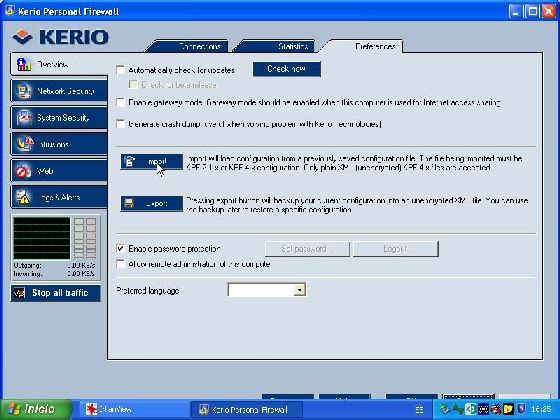
Task: Open the Inicio start menu
Action: coord(35,409)
